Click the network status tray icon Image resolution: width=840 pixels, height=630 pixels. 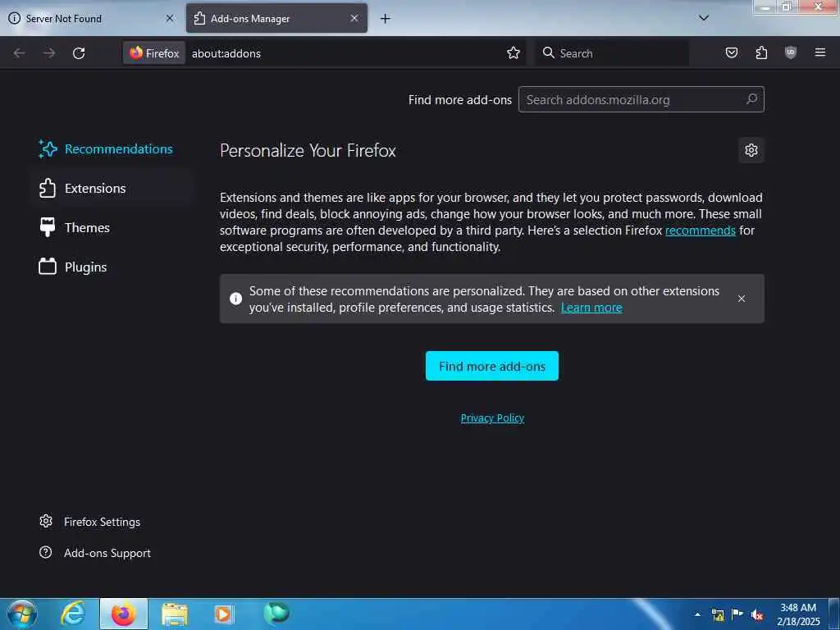(x=718, y=614)
